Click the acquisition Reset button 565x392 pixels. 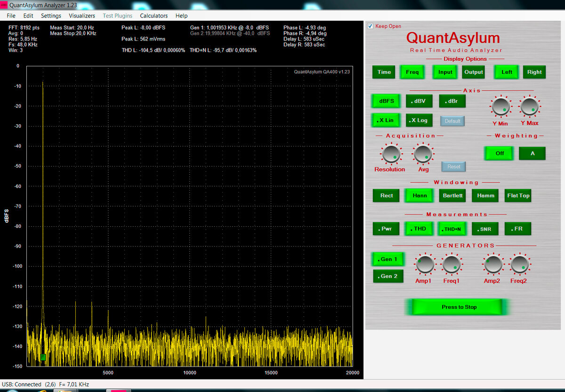tap(453, 167)
